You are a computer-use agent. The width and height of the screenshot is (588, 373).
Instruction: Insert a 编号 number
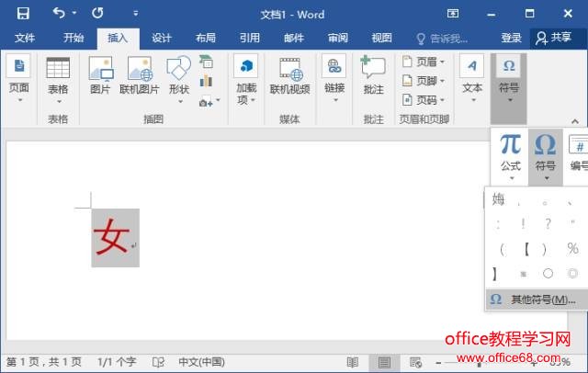[x=578, y=154]
